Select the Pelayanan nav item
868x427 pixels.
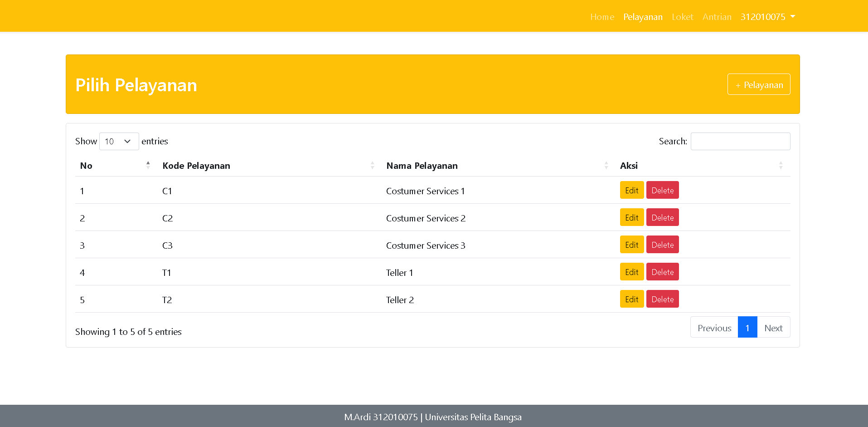tap(643, 17)
